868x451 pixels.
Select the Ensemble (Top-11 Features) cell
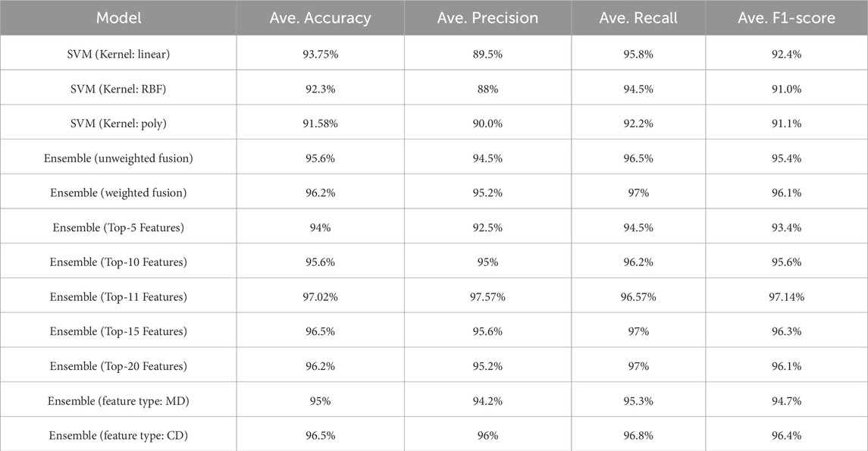coord(118,297)
